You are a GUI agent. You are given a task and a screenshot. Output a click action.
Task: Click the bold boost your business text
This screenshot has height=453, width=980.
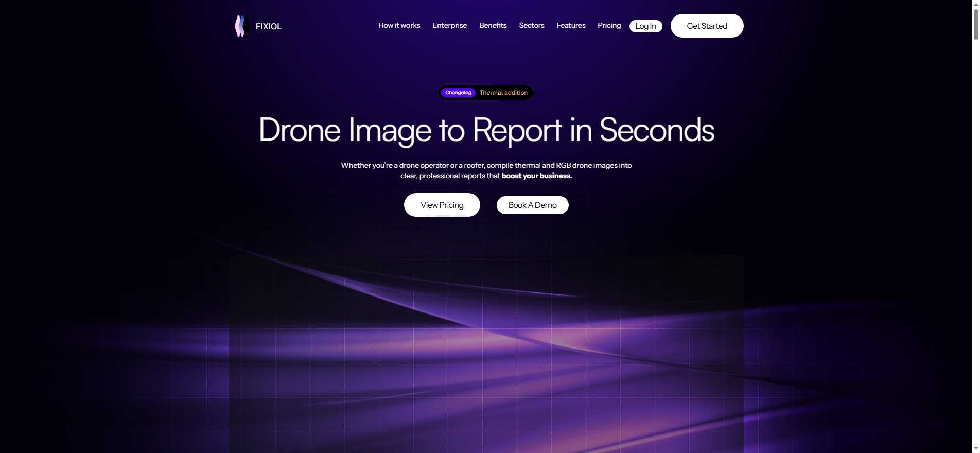coord(537,176)
